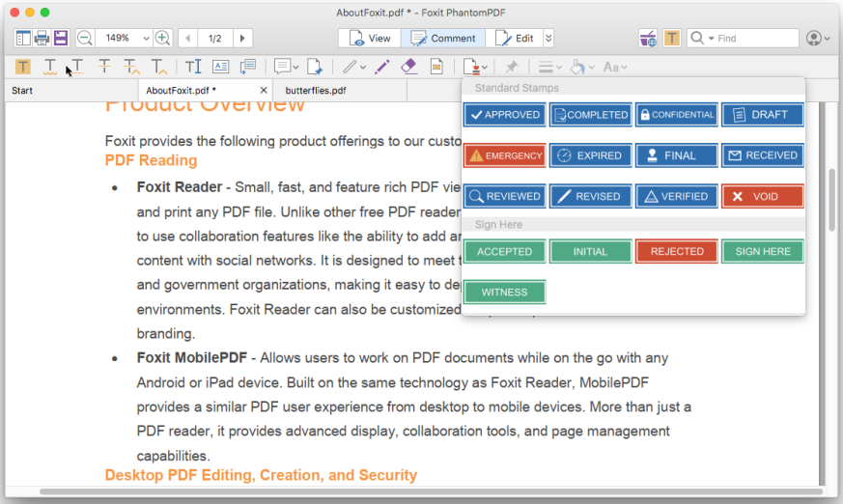Click the Print icon
Image resolution: width=843 pixels, height=504 pixels.
click(x=42, y=39)
